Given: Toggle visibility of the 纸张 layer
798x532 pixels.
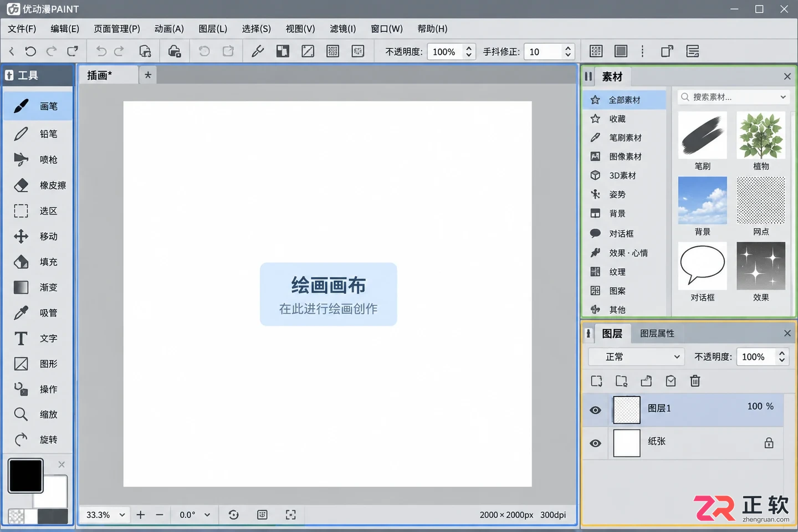Looking at the screenshot, I should (596, 443).
